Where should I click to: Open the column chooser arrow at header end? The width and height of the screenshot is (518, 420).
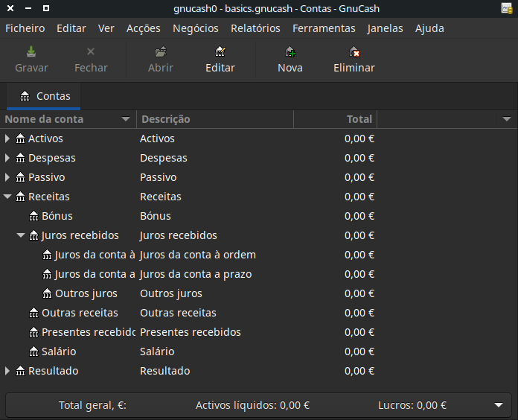point(507,119)
